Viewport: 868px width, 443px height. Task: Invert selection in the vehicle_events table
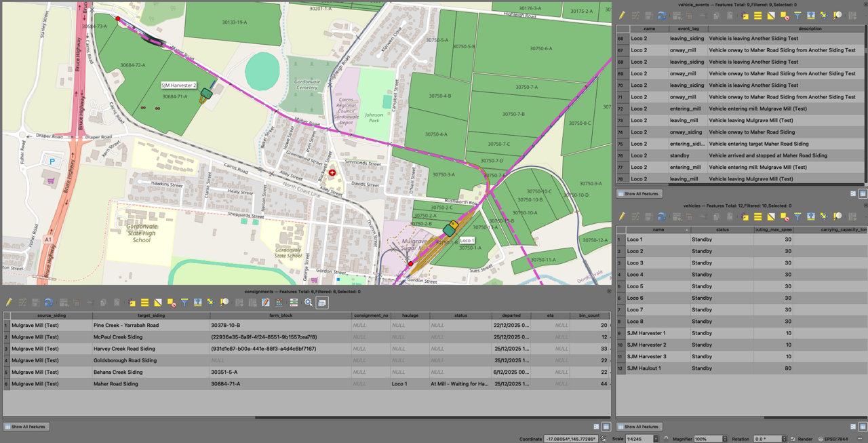771,16
